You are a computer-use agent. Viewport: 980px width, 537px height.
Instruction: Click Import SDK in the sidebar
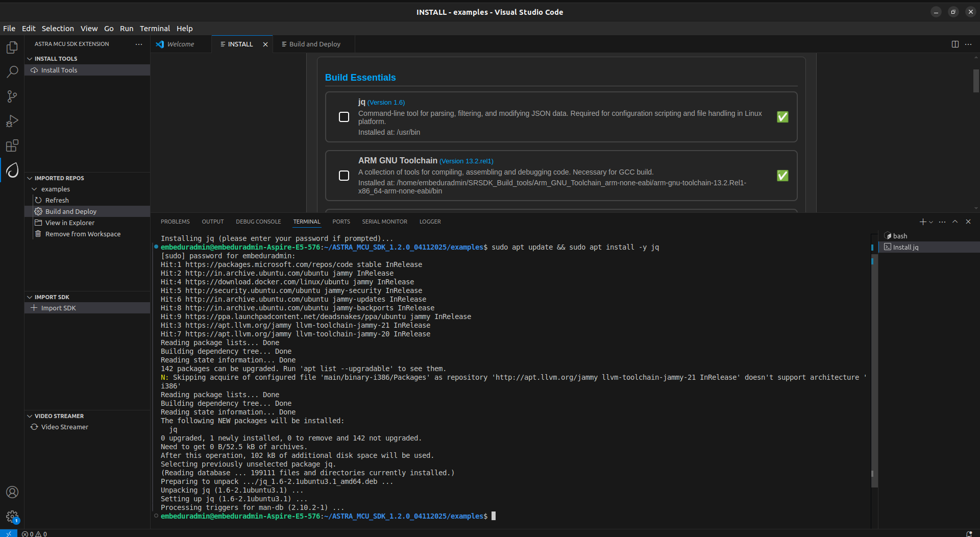pyautogui.click(x=58, y=308)
